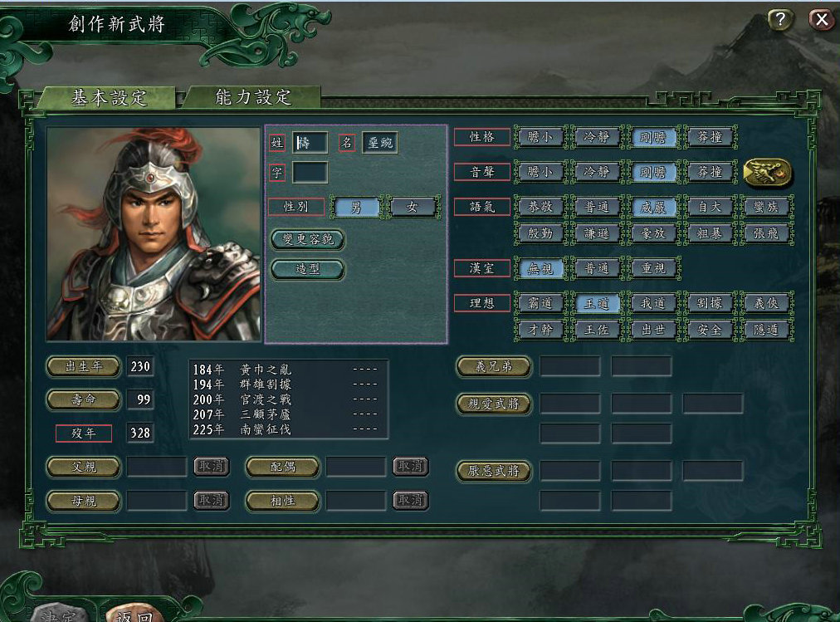840x622 pixels.
Task: Switch to the 能力設定 tab
Action: pyautogui.click(x=253, y=97)
